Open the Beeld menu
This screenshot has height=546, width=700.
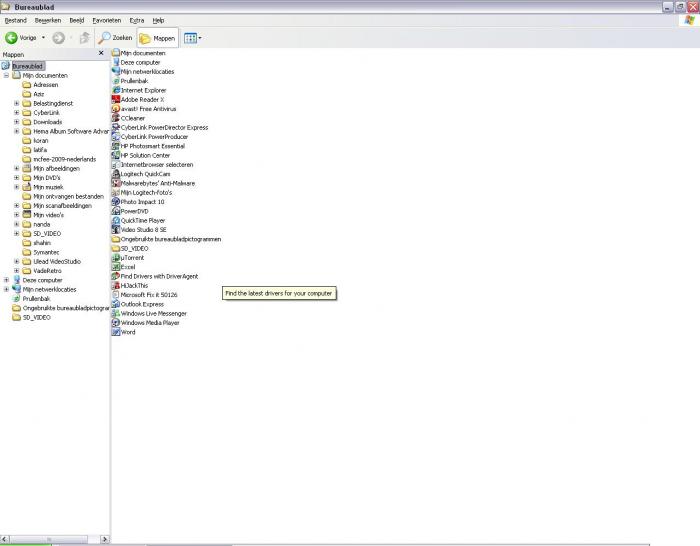(77, 21)
